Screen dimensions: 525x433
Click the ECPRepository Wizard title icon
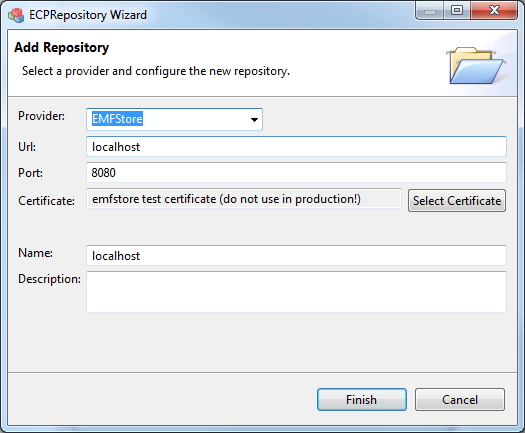pos(16,15)
